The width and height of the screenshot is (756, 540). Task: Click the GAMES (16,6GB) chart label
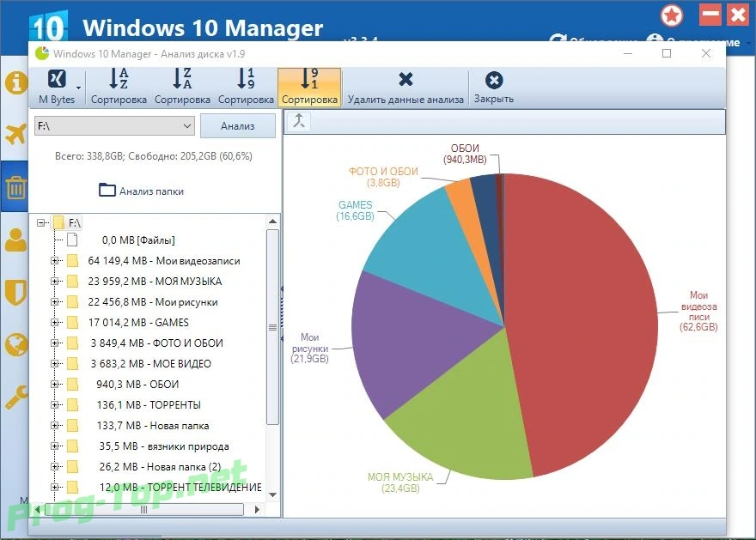click(356, 210)
